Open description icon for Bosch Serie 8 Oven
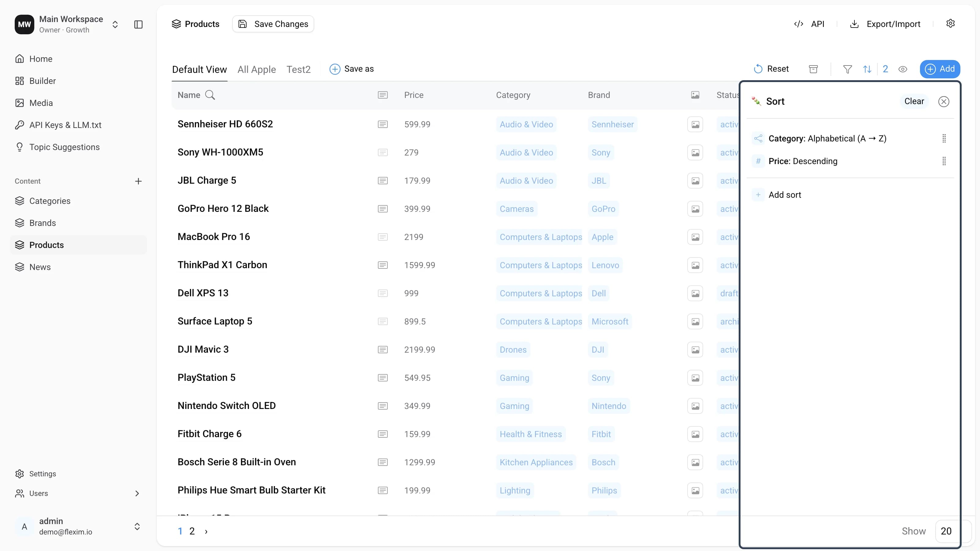 click(383, 462)
